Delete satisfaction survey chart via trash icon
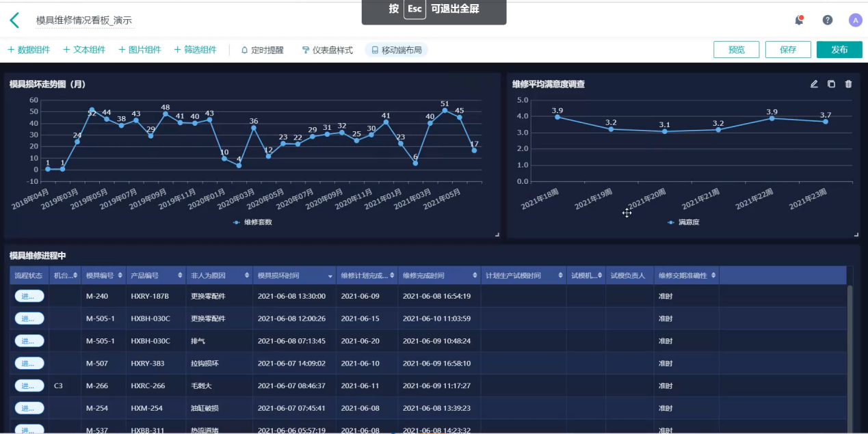The height and width of the screenshot is (434, 868). pos(847,83)
